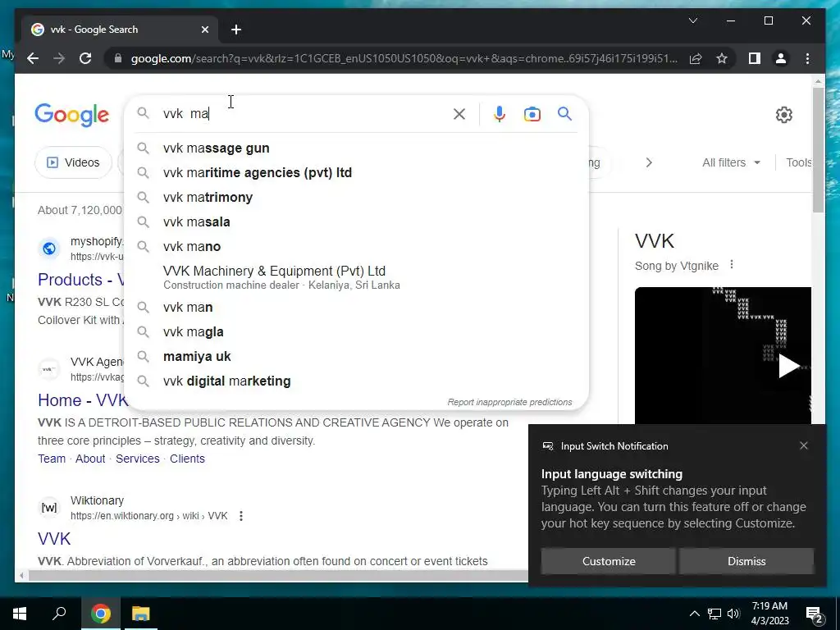Open network status tray icon

pyautogui.click(x=714, y=614)
